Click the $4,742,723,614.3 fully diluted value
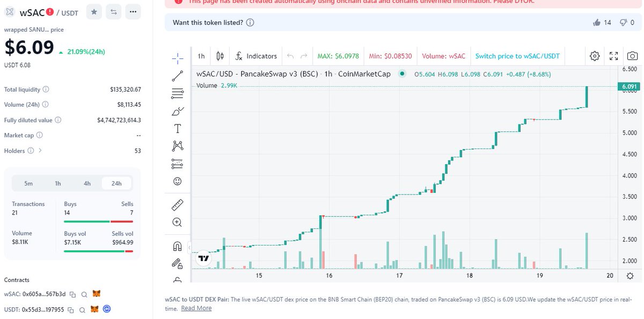The height and width of the screenshot is (319, 644). pos(119,120)
